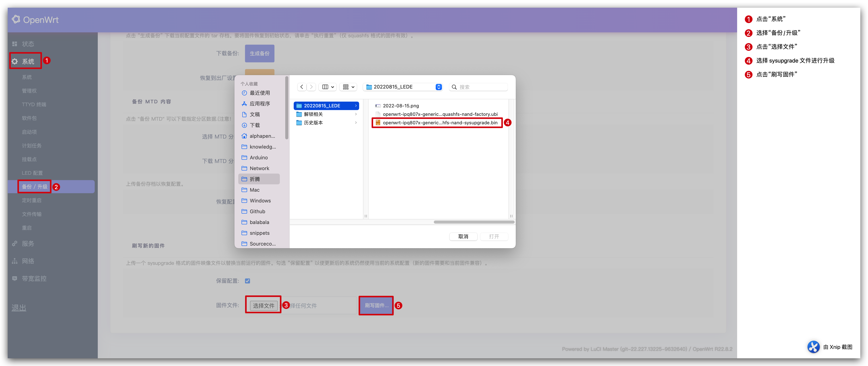Click the 退出 logout link
The width and height of the screenshot is (868, 366).
coord(19,308)
